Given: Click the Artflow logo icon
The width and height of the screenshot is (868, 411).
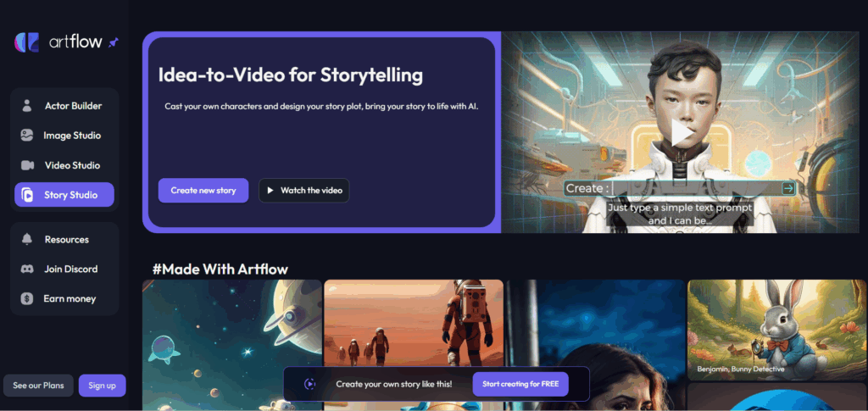Looking at the screenshot, I should (x=26, y=42).
